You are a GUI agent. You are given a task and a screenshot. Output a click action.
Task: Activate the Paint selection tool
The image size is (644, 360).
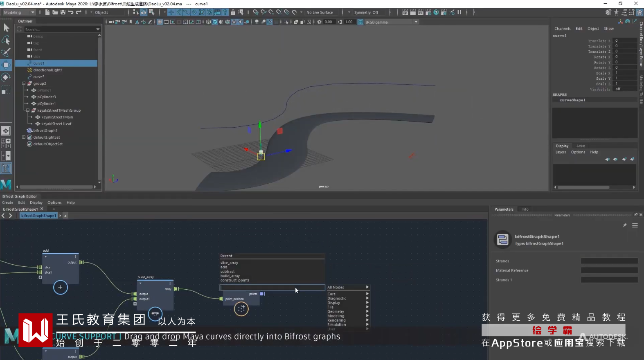6,52
